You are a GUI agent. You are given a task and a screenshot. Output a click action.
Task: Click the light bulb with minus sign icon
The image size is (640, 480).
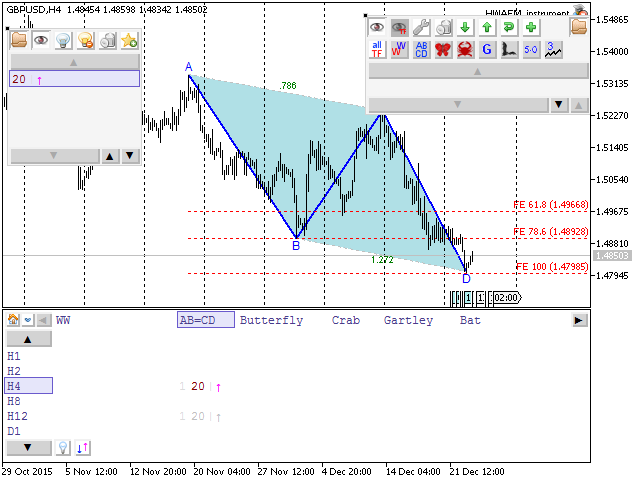pyautogui.click(x=85, y=40)
